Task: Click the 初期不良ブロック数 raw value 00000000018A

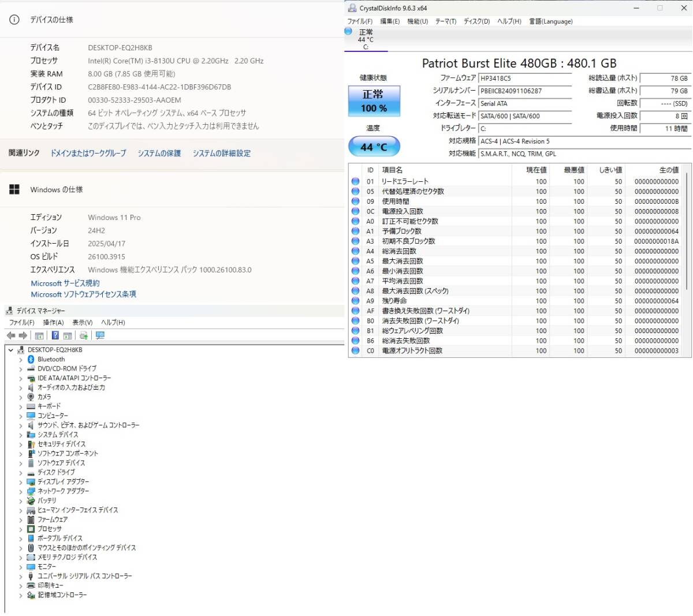Action: (656, 241)
